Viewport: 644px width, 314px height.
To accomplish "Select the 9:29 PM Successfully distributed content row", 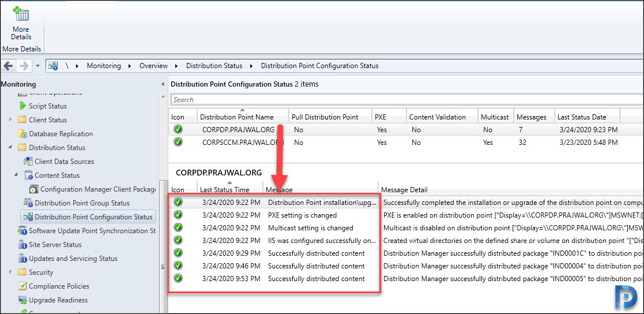I will 406,253.
